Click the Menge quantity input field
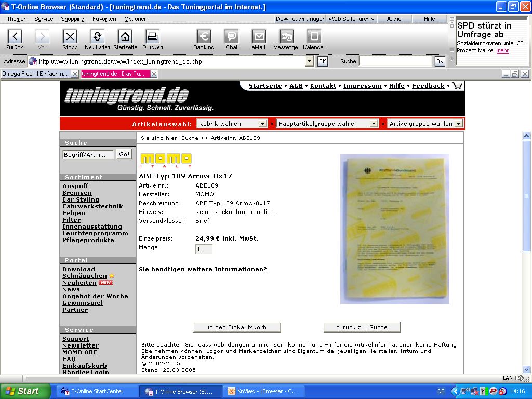The image size is (532, 399). pyautogui.click(x=204, y=249)
